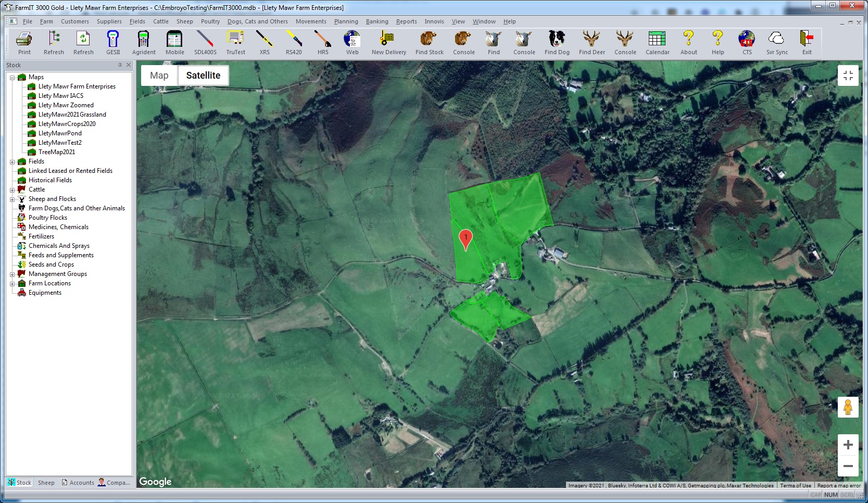Click the Find Deer icon
Screen dimensions: 868x503
(592, 42)
